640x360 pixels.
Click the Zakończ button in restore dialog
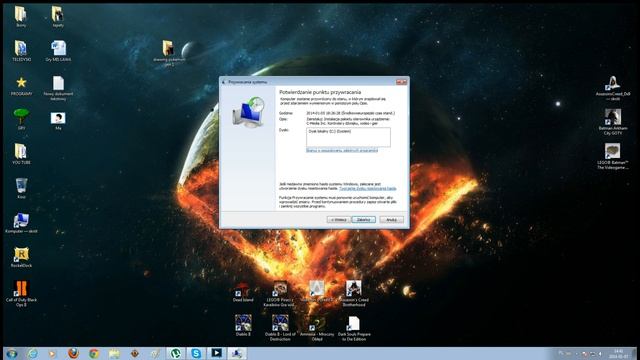pos(363,220)
